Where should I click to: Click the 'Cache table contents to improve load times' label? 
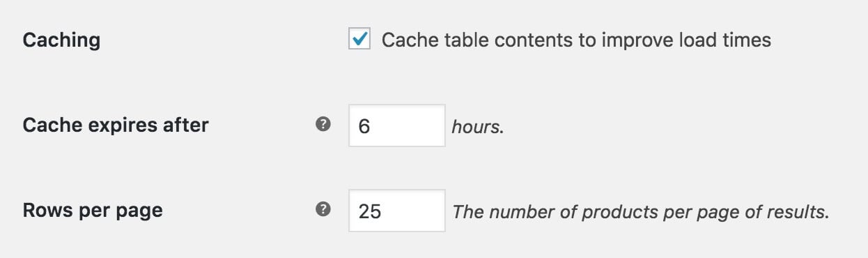click(x=576, y=40)
